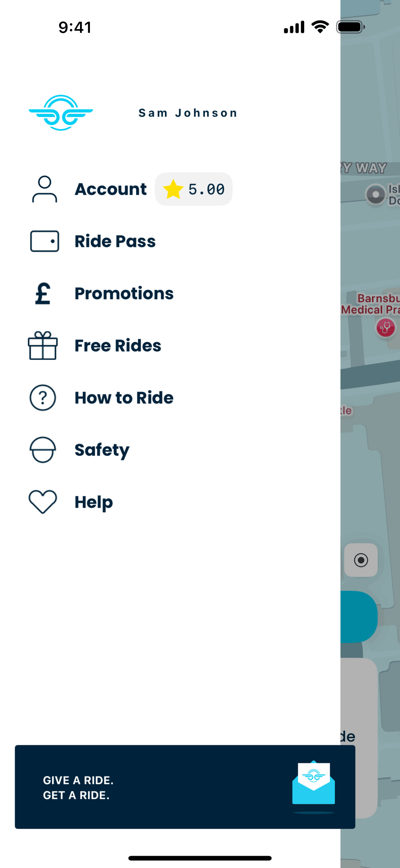Tap the Free Rides gift icon
This screenshot has width=400, height=868.
(43, 346)
